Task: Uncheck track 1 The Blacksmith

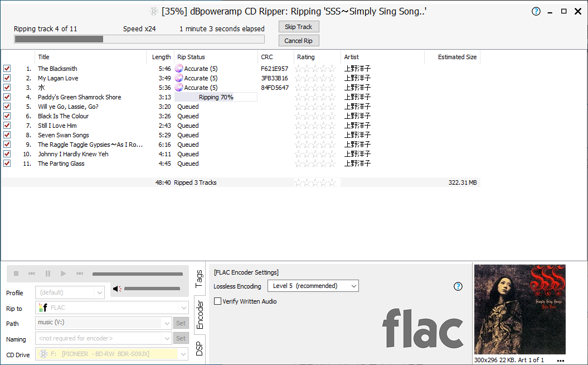Action: click(7, 68)
